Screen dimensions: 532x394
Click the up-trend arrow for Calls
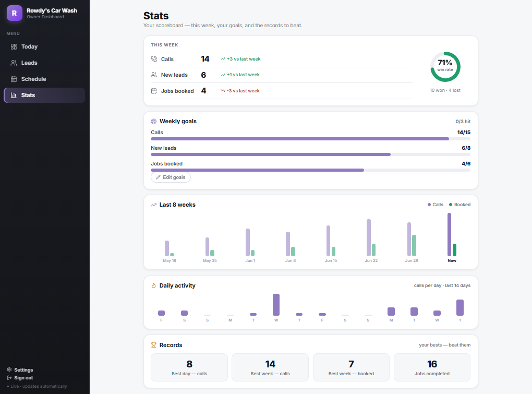[223, 59]
